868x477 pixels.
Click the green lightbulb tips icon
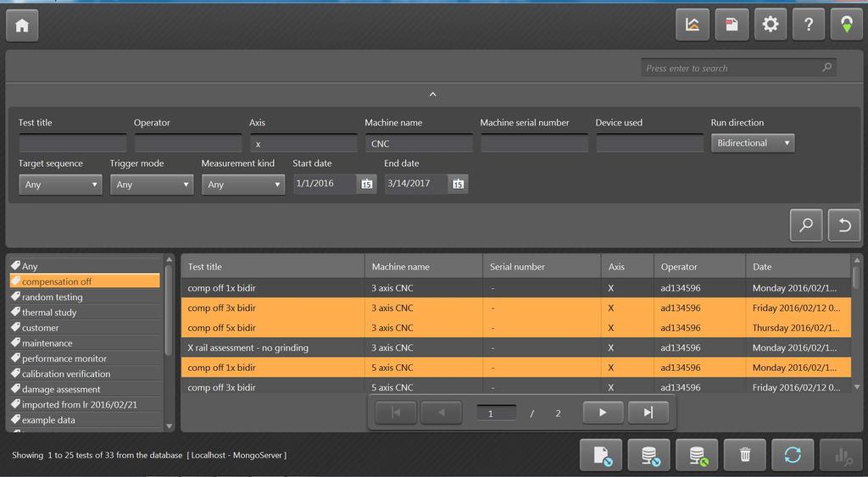[847, 25]
